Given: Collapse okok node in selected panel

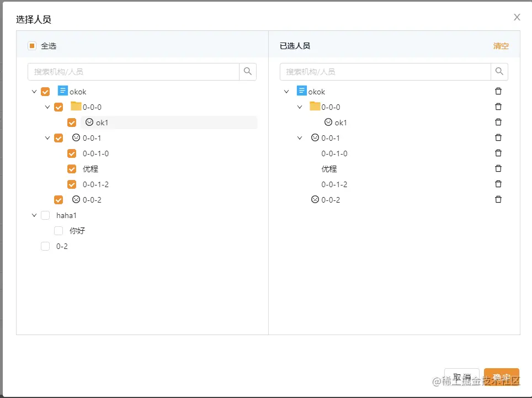Looking at the screenshot, I should 286,92.
